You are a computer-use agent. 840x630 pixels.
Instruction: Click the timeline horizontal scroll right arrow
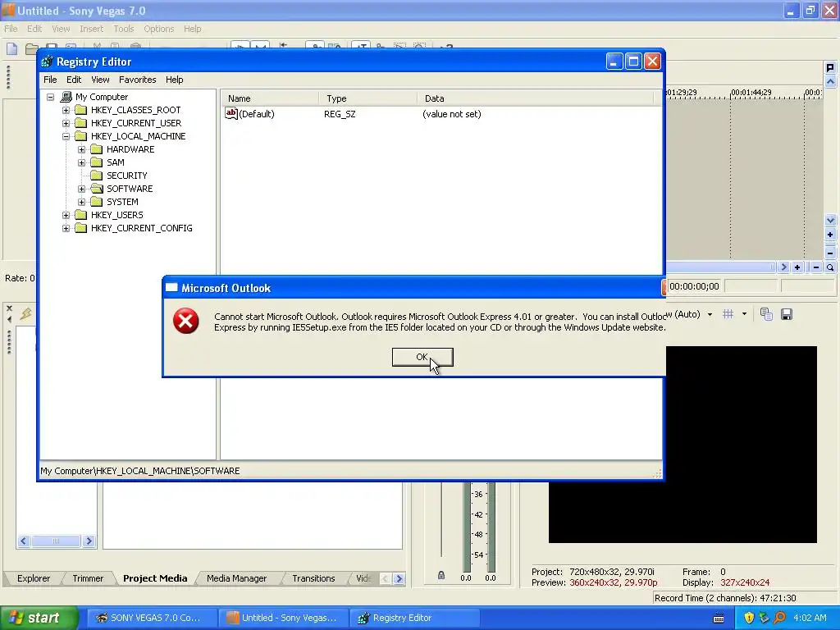[783, 267]
